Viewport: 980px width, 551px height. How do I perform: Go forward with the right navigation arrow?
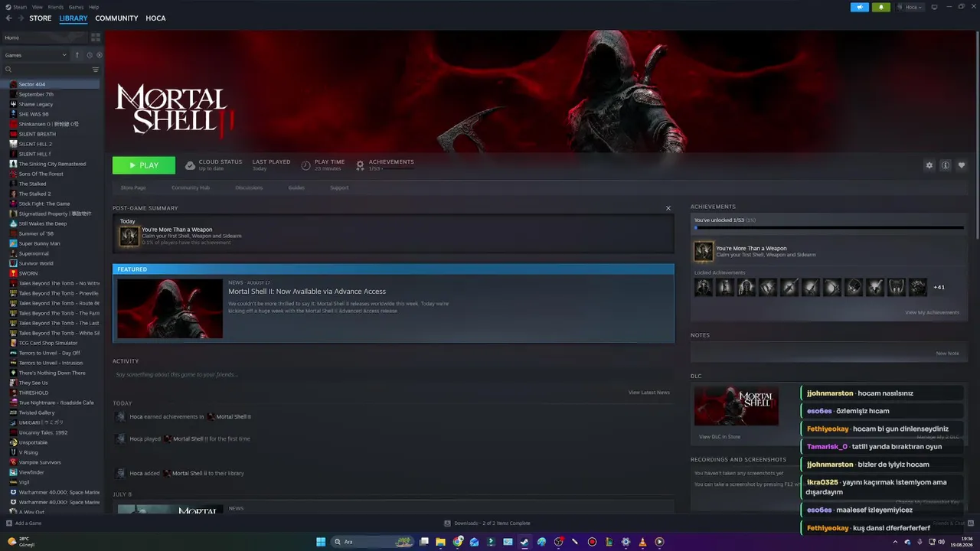coord(20,18)
